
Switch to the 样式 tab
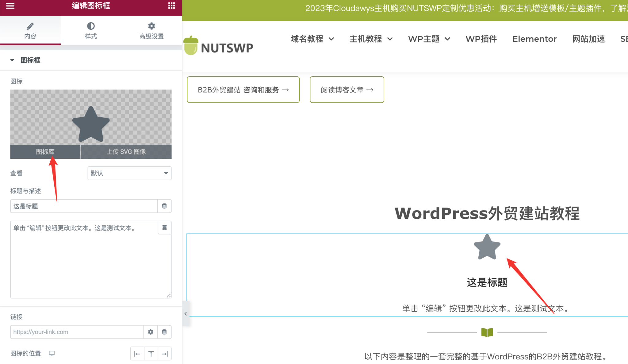pyautogui.click(x=90, y=30)
